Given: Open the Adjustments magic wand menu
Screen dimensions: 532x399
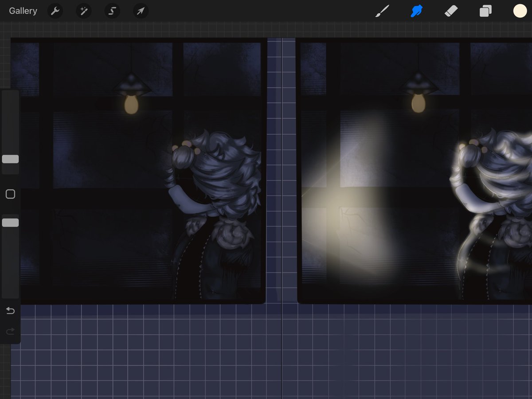Looking at the screenshot, I should 83,11.
